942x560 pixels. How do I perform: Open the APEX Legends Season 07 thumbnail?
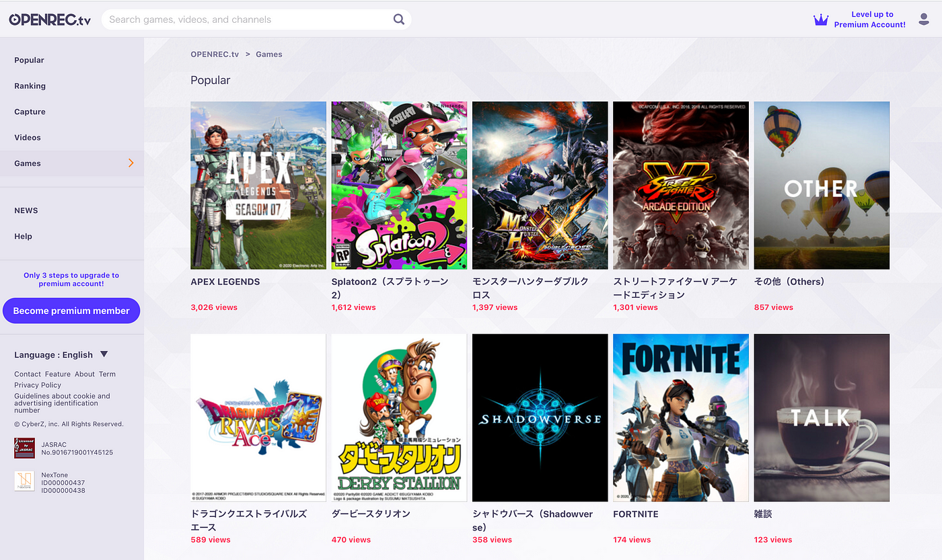258,186
